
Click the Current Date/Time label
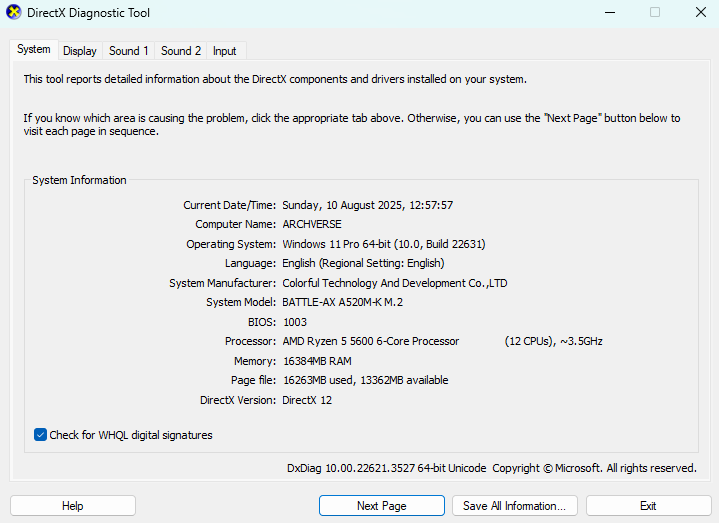[229, 205]
